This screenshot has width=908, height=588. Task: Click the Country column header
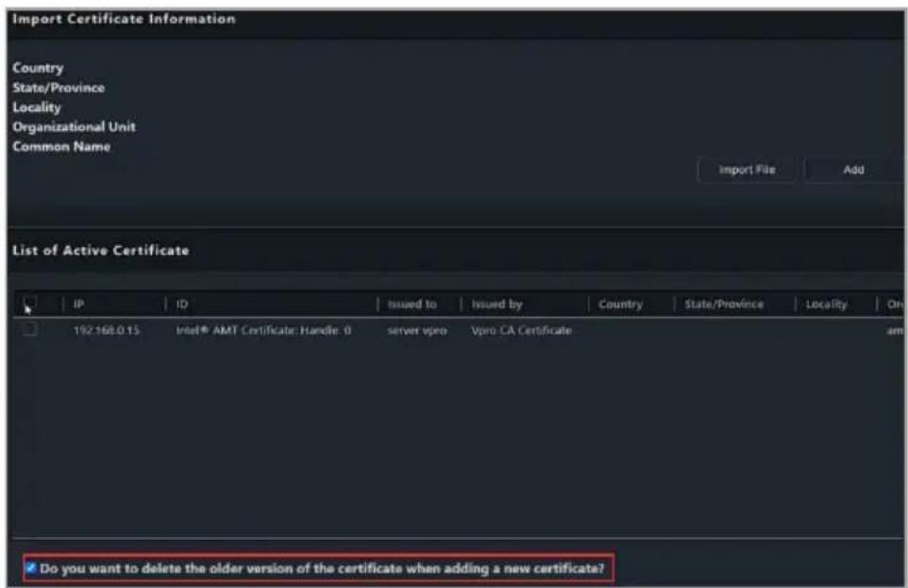pyautogui.click(x=620, y=304)
